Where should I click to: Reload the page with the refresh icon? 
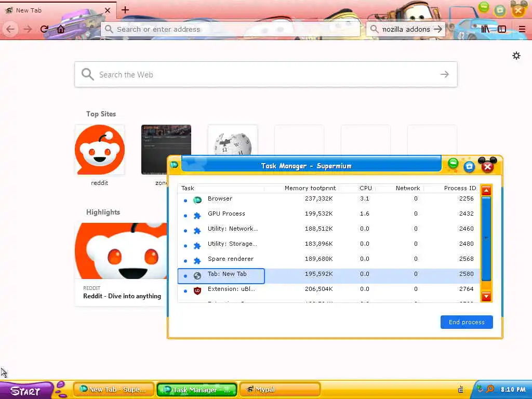pos(44,29)
